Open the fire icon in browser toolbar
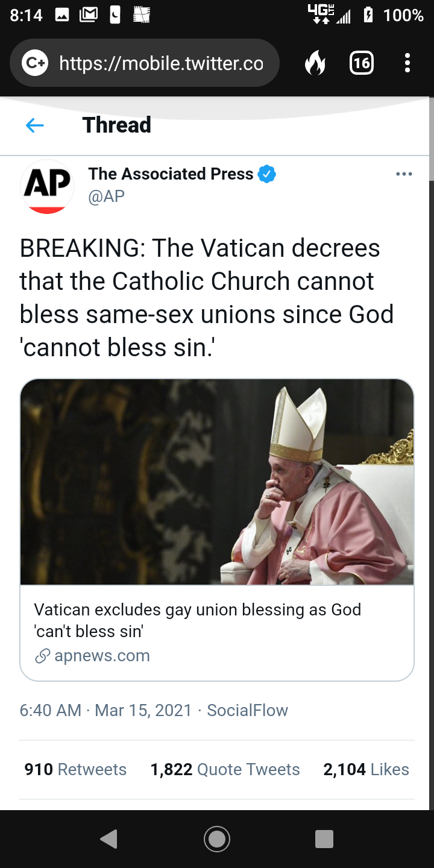Image resolution: width=434 pixels, height=868 pixels. click(x=314, y=63)
